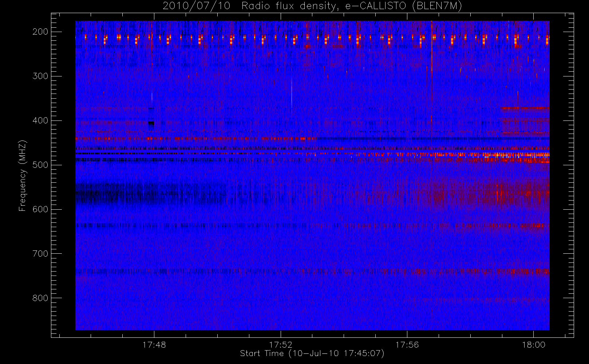Click the 700 frequency tick label

click(40, 254)
